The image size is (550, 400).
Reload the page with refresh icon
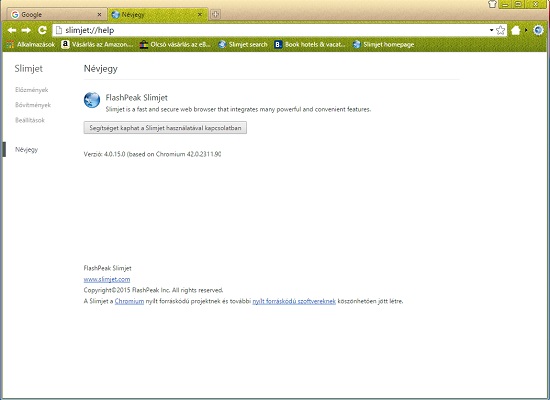pyautogui.click(x=42, y=30)
